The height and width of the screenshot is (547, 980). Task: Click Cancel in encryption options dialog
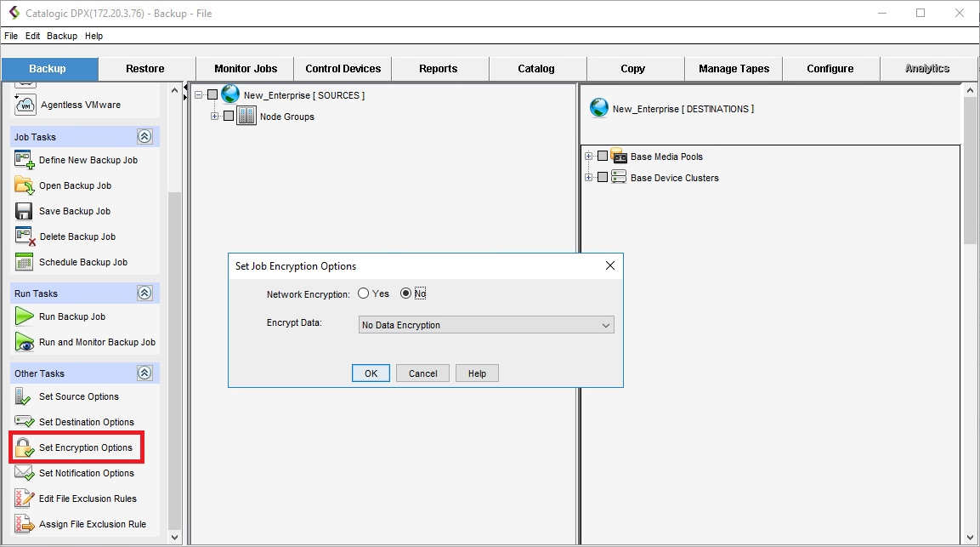coord(422,373)
